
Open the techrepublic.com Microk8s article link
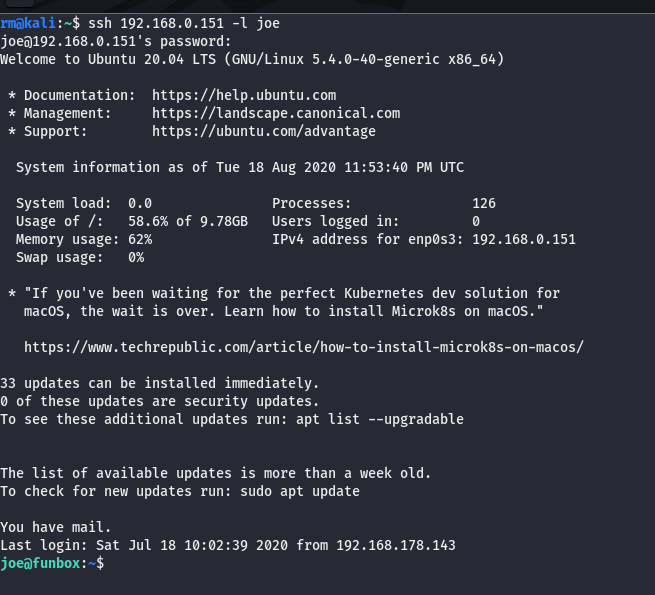(303, 347)
